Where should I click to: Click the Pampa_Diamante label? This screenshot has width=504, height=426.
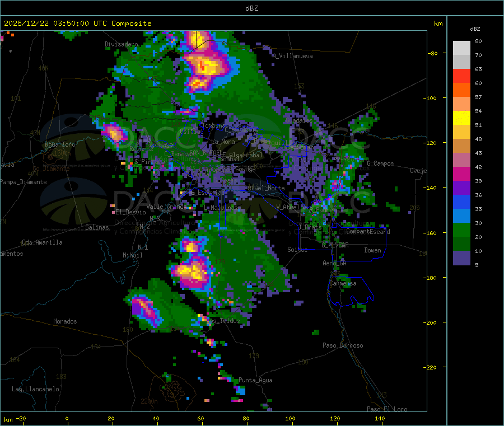(x=24, y=182)
